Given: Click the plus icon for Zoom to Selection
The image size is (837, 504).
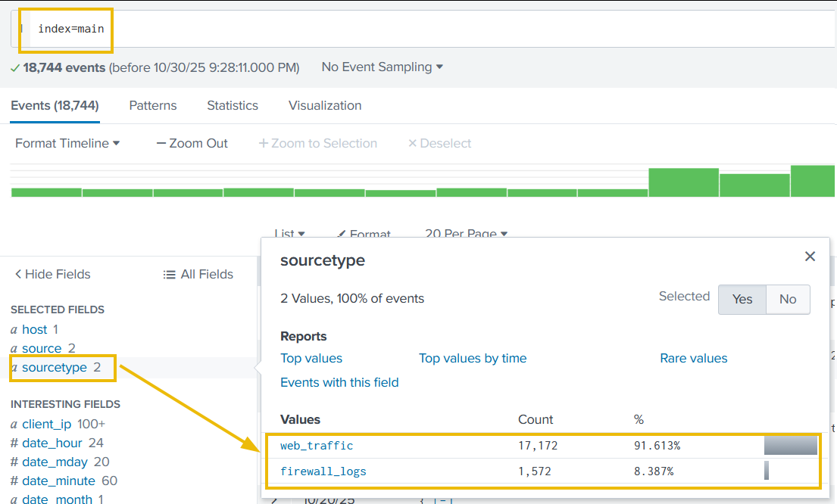Looking at the screenshot, I should point(264,143).
